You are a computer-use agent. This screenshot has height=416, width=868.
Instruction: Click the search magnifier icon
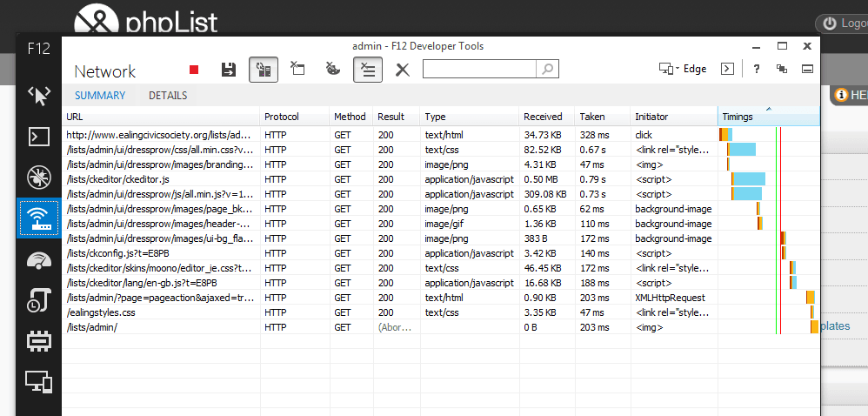click(547, 69)
